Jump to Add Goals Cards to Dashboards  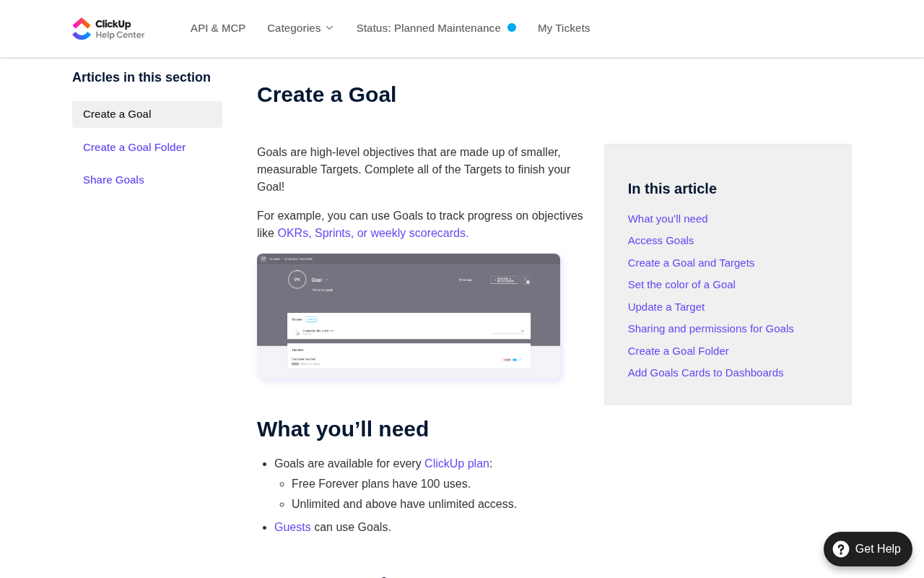(705, 373)
